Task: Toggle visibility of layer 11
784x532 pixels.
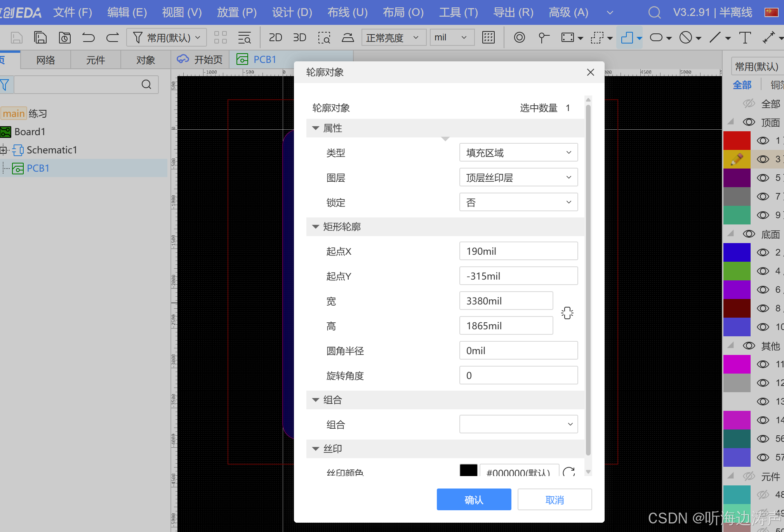Action: tap(763, 364)
